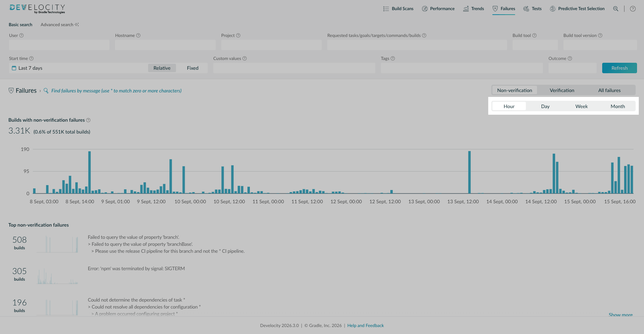Viewport: 644px width, 334px height.
Task: Click the 3.31K failed builds count
Action: click(x=19, y=131)
